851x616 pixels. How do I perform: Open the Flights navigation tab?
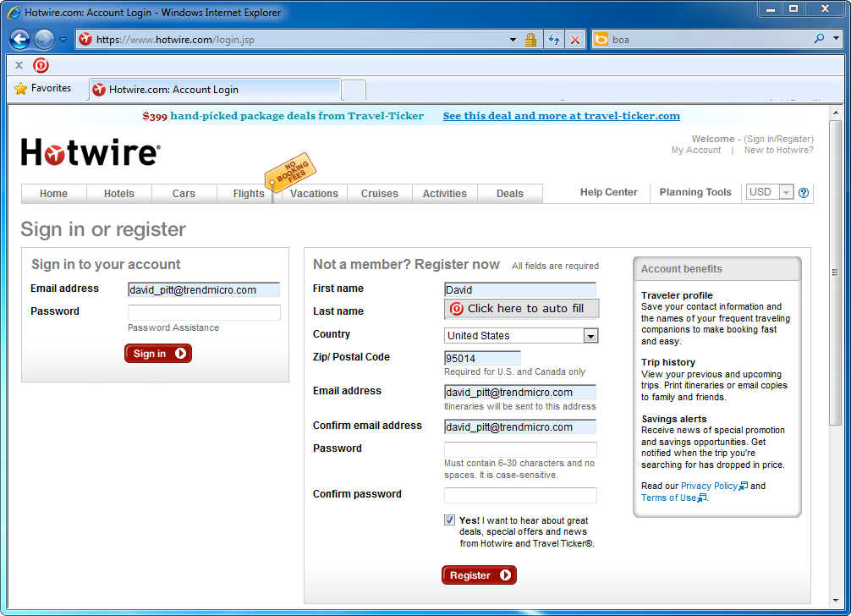coord(249,193)
